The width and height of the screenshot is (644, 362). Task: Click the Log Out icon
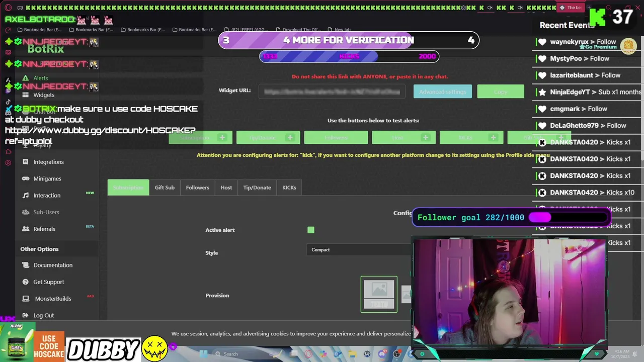26,315
